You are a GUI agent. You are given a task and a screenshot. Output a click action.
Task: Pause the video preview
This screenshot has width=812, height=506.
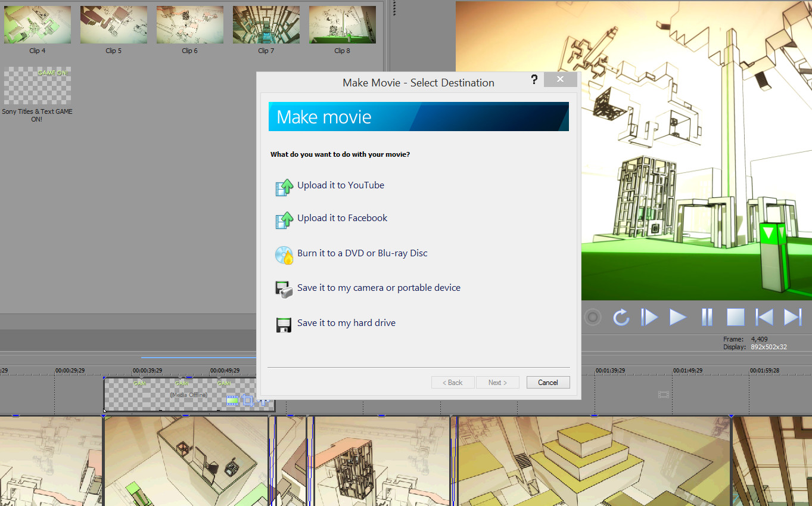707,317
